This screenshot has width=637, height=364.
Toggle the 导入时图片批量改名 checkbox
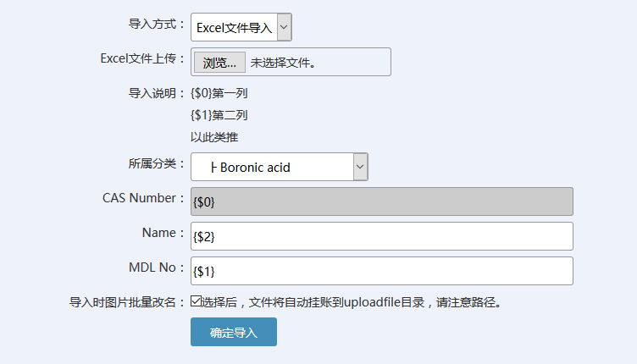pos(196,301)
